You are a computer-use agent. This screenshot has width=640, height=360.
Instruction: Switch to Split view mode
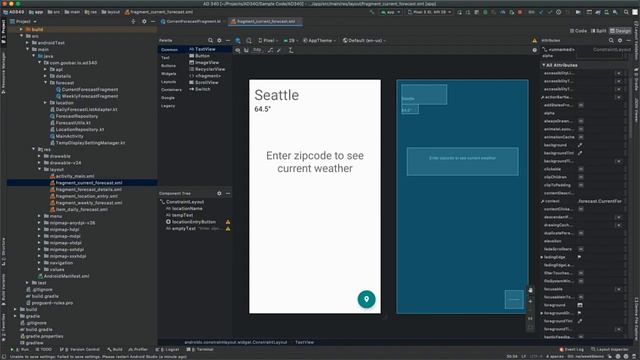click(x=598, y=31)
